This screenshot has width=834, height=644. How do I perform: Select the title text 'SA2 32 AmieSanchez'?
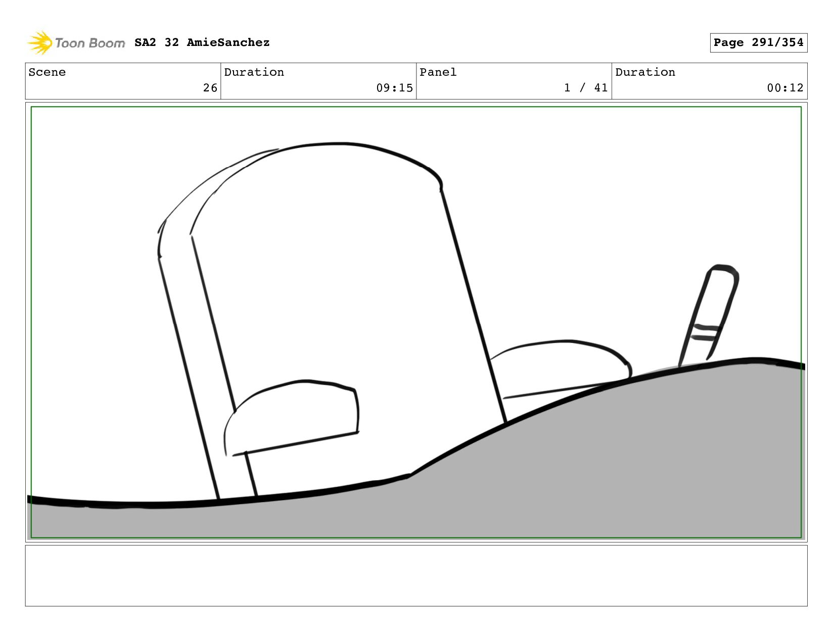pos(202,42)
